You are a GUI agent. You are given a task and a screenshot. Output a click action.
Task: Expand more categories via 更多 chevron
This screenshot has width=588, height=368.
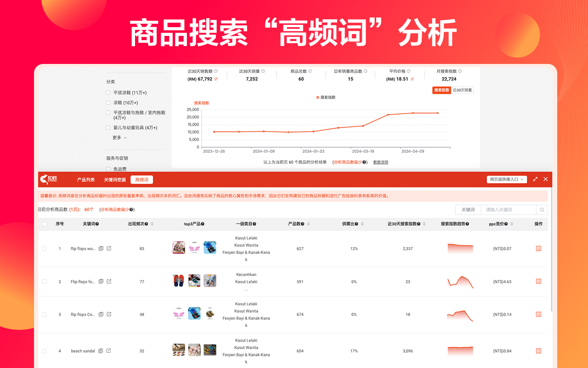pos(119,137)
